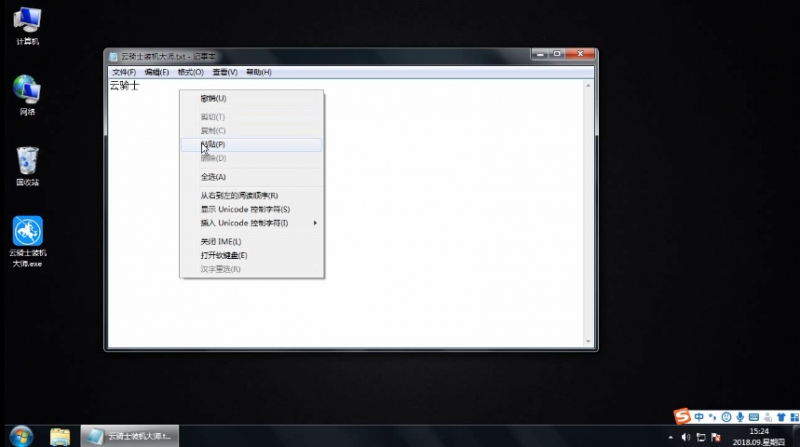Minimize the Notepad window
The width and height of the screenshot is (800, 447).
tap(540, 54)
